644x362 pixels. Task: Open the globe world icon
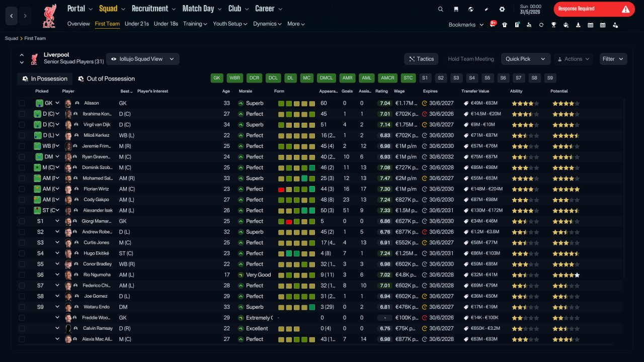(471, 9)
